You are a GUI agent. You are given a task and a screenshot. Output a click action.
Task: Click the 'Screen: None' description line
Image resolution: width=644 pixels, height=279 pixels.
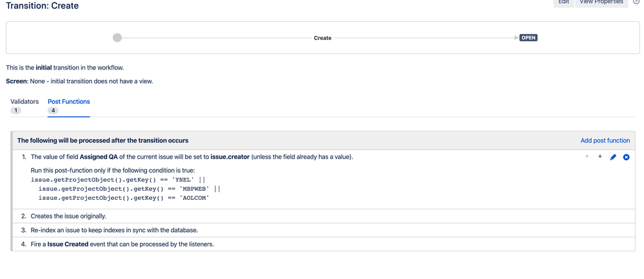(x=79, y=81)
